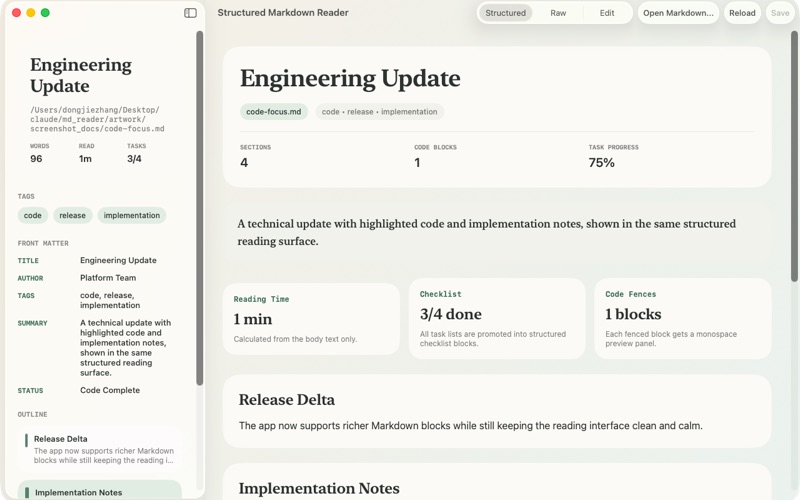This screenshot has width=800, height=500.
Task: Click the code-focus.md file badge
Action: point(273,112)
